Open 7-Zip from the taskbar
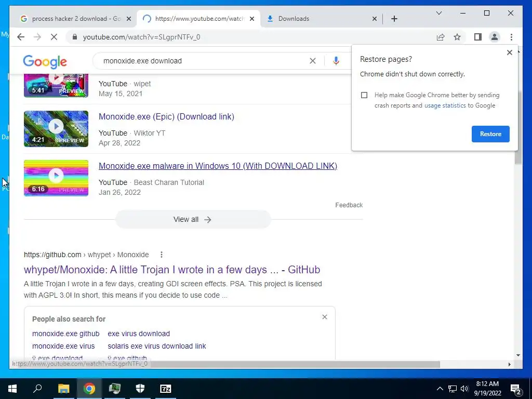This screenshot has height=399, width=532. (x=166, y=389)
